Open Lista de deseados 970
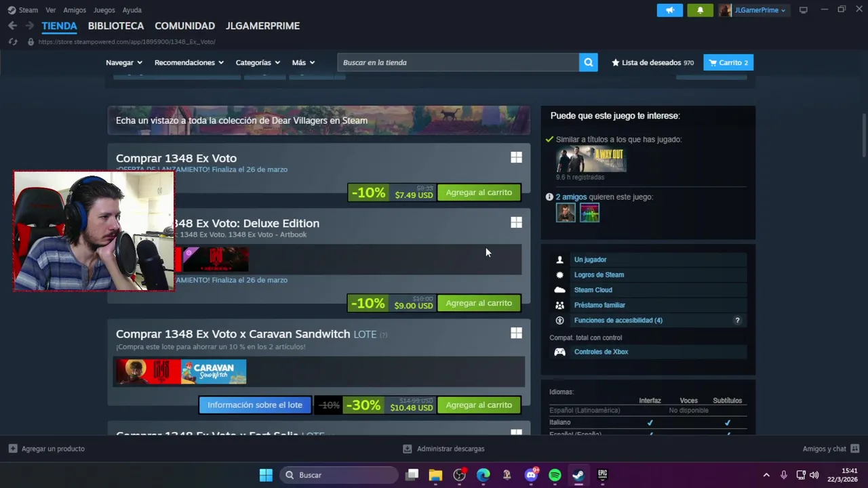This screenshot has height=488, width=868. click(652, 62)
